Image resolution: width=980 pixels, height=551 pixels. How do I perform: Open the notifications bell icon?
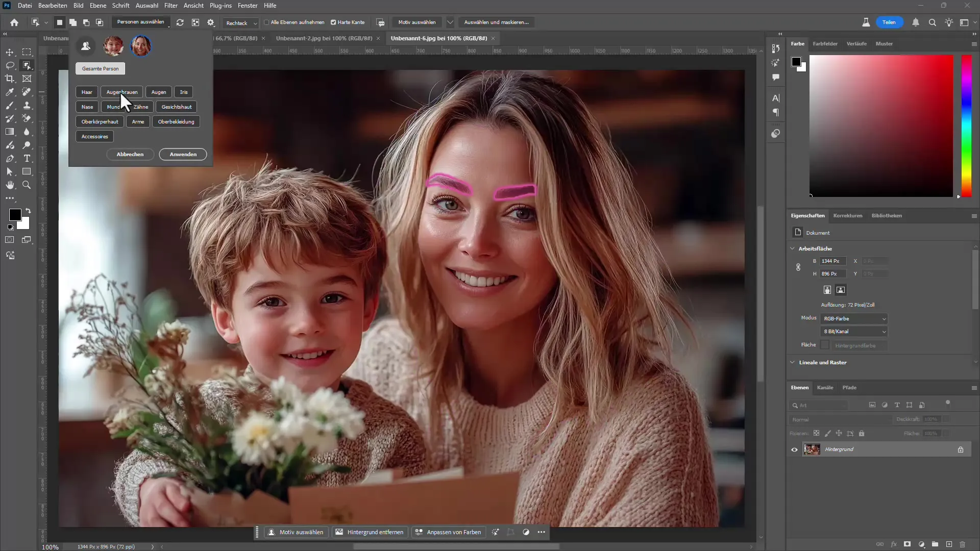916,22
